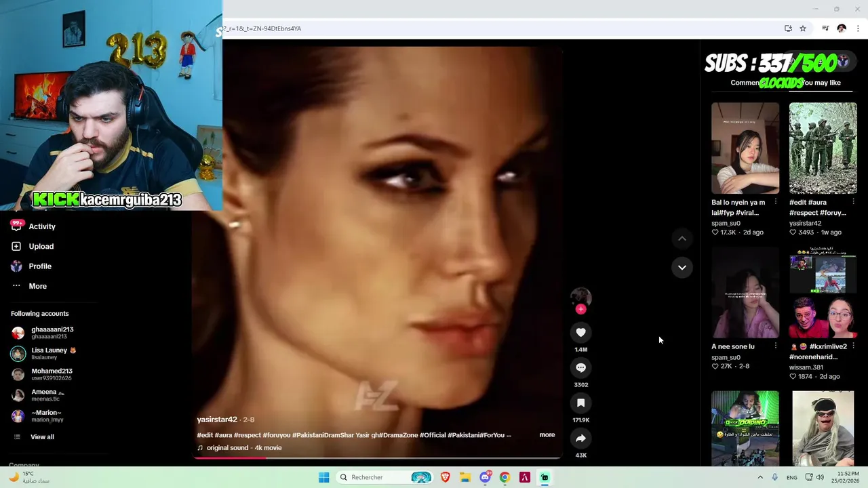Open the Profile avatar icon in sidebar

pos(16,266)
